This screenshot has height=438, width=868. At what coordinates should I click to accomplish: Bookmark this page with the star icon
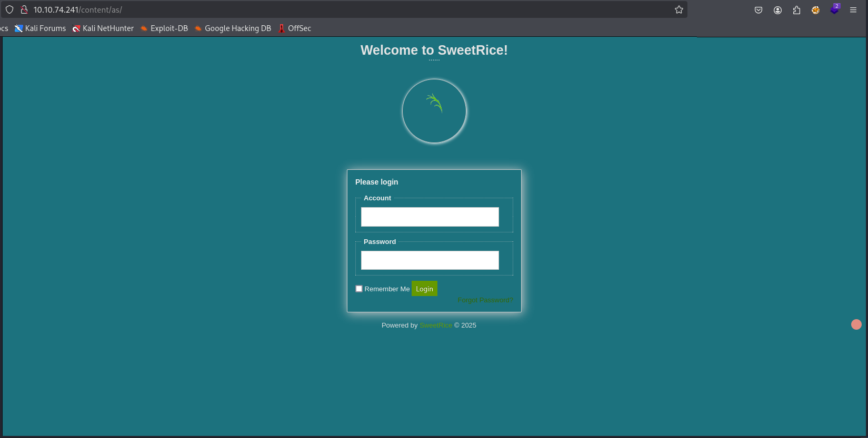(679, 9)
